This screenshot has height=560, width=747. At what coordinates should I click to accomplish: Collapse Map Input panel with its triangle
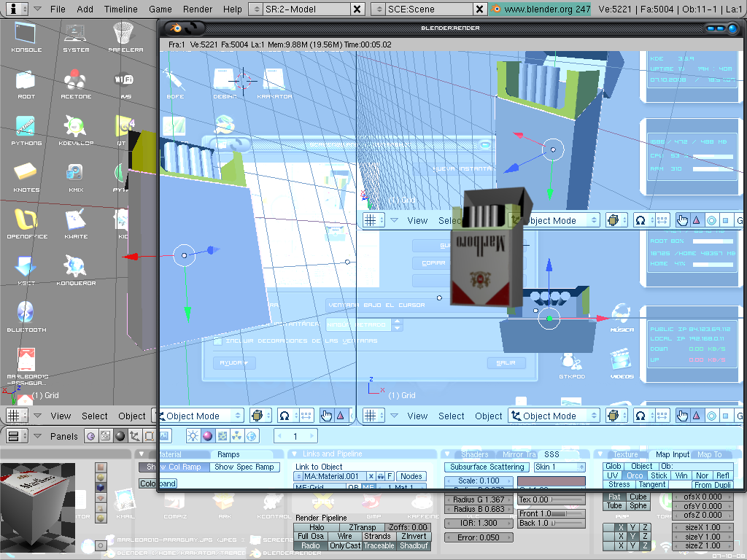[x=600, y=454]
